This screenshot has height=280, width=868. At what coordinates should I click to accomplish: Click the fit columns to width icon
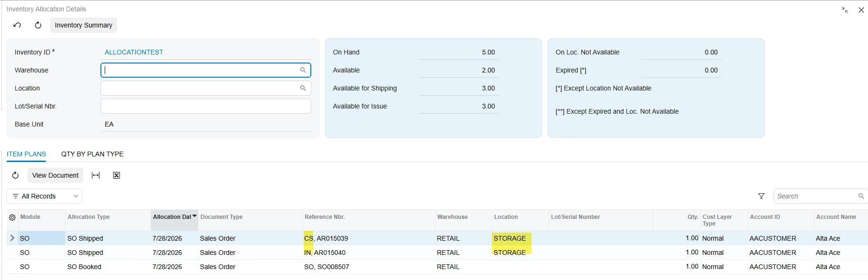point(96,175)
